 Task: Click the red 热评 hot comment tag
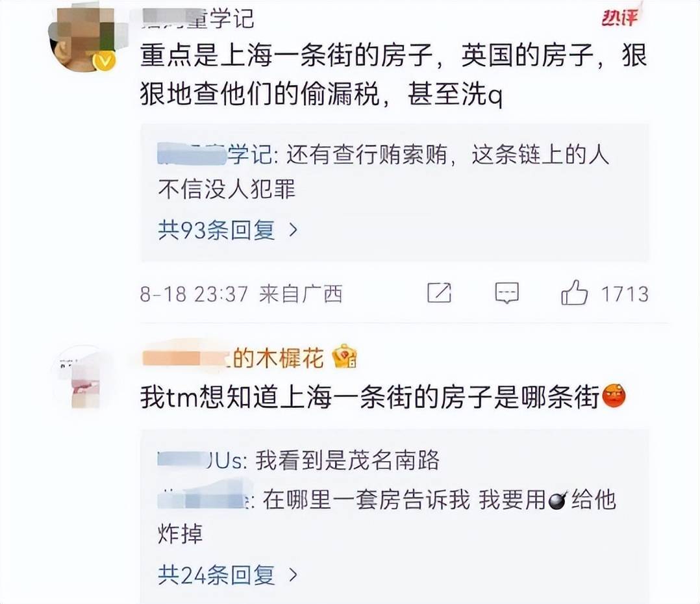pyautogui.click(x=620, y=17)
